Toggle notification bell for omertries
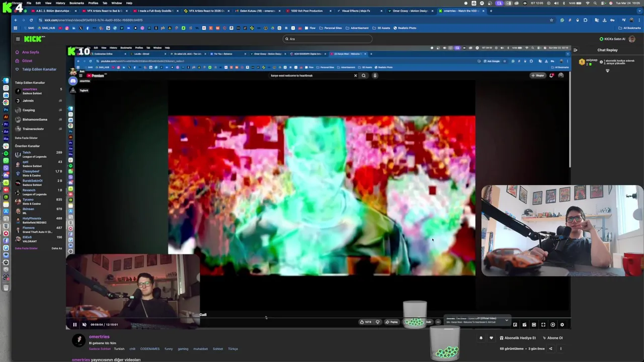This screenshot has width=644, height=362. tap(481, 338)
